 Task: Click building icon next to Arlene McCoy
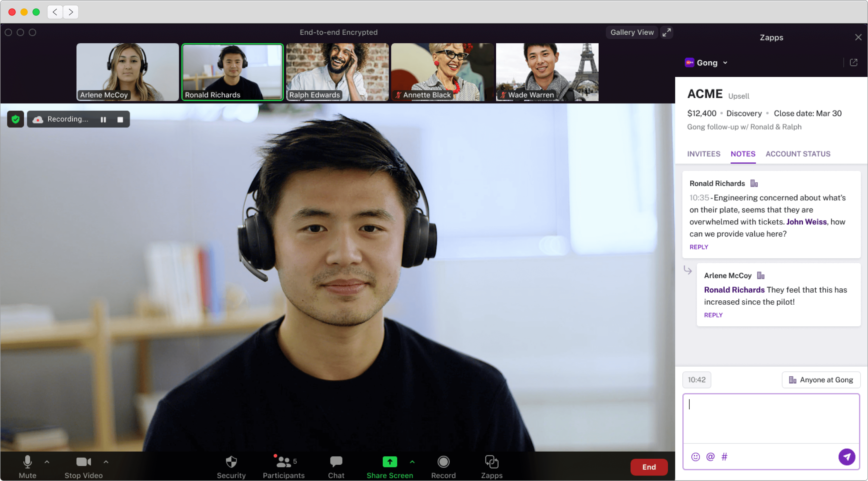click(x=760, y=275)
